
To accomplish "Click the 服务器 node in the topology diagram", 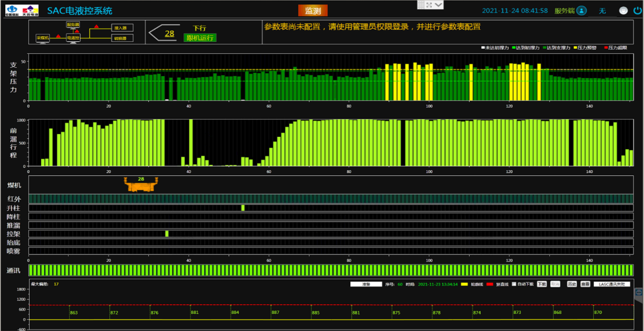I will (x=73, y=25).
